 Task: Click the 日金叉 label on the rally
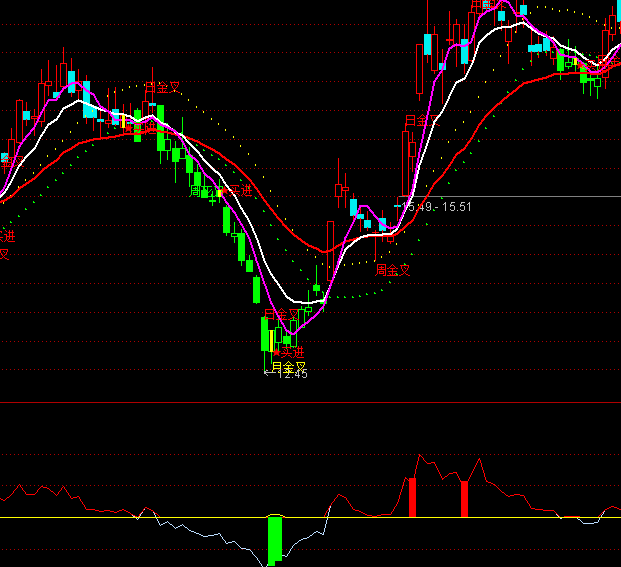415,121
